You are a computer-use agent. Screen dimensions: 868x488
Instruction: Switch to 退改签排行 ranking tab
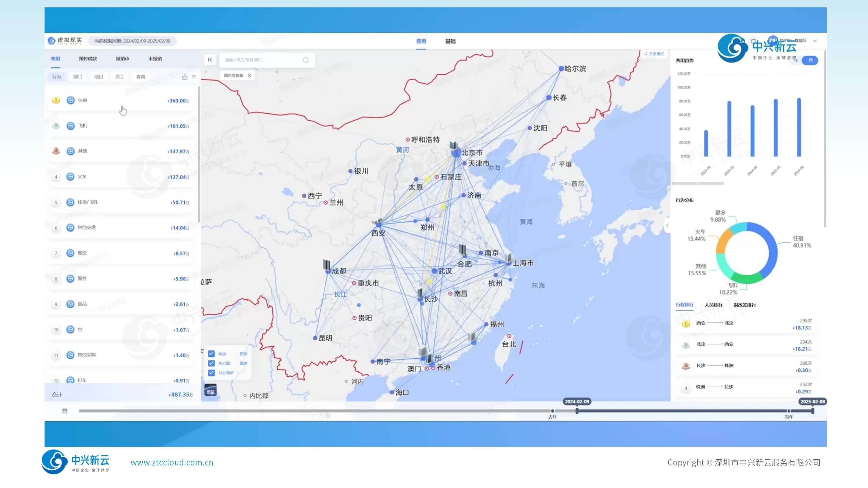tap(745, 305)
